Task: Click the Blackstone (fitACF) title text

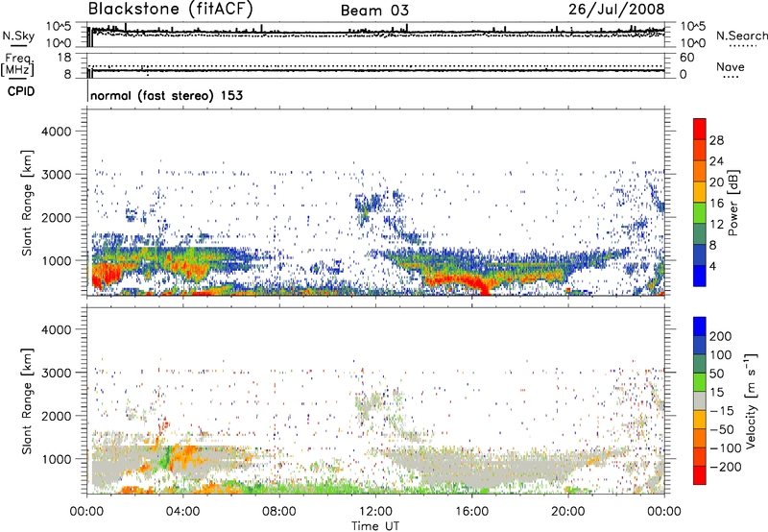Action: coord(170,9)
